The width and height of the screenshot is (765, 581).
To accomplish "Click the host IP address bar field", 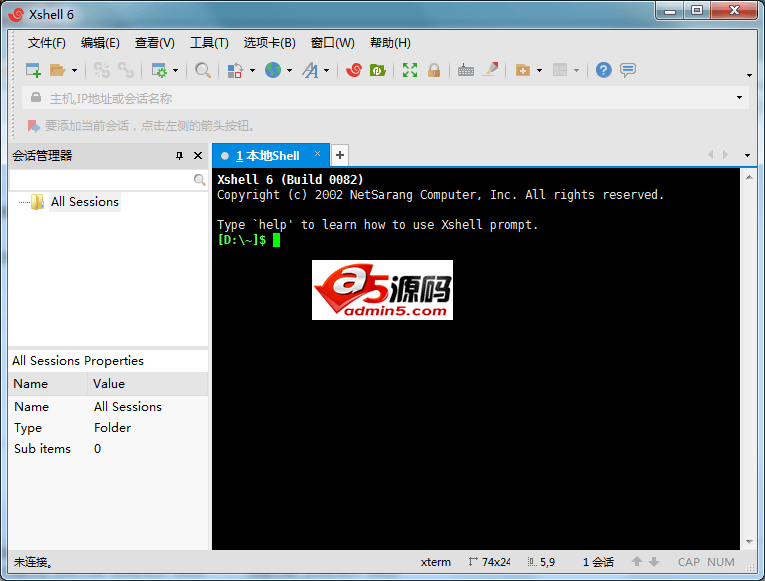I will (x=385, y=98).
